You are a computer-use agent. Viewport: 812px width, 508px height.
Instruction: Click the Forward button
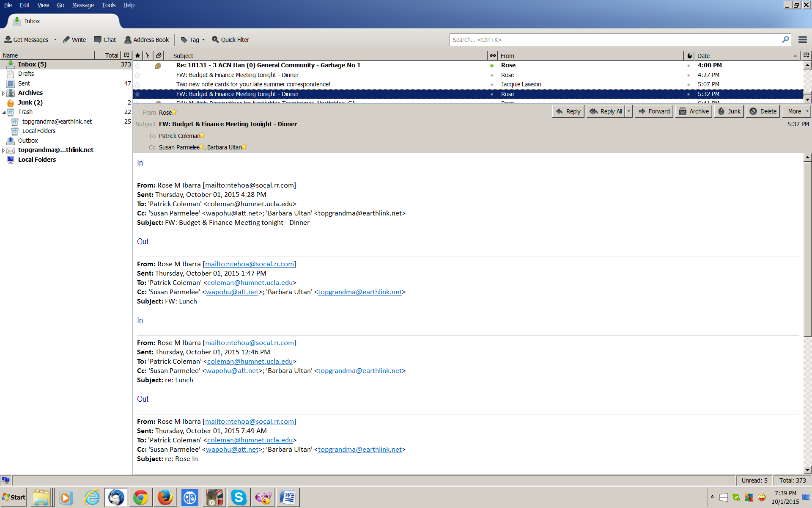pyautogui.click(x=654, y=111)
